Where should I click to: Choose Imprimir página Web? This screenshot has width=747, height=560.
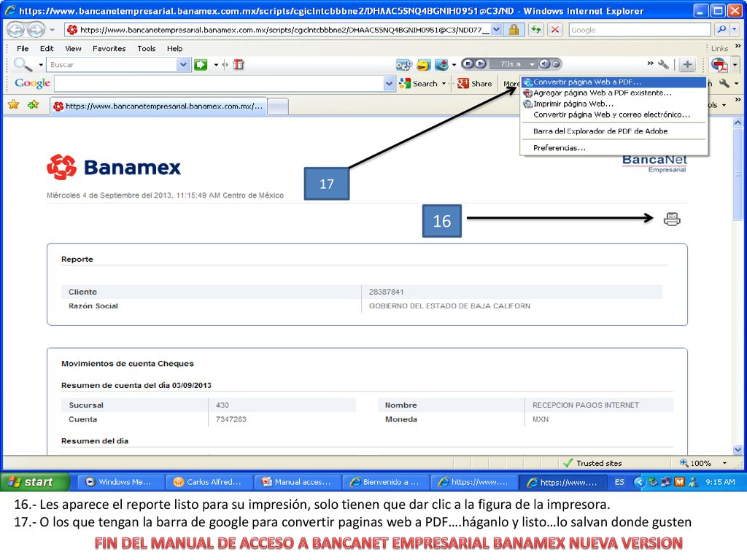(614, 104)
